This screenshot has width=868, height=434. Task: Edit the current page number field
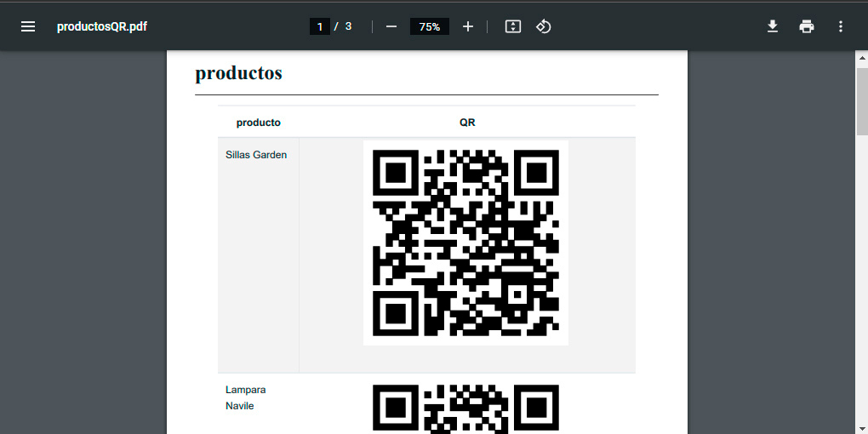pyautogui.click(x=320, y=26)
